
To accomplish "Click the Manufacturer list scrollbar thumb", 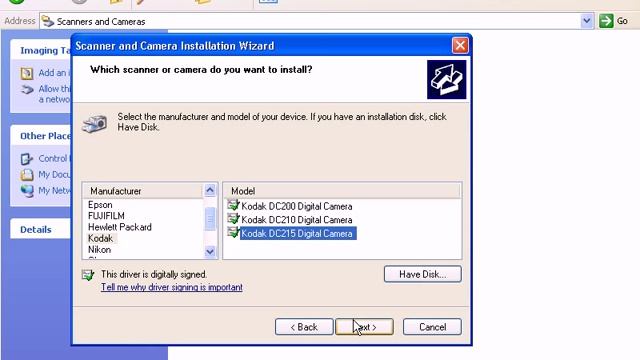I will 210,219.
